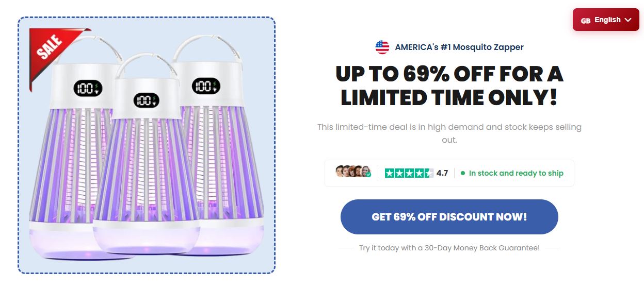The width and height of the screenshot is (644, 289).
Task: Click the American flag icon
Action: 382,47
